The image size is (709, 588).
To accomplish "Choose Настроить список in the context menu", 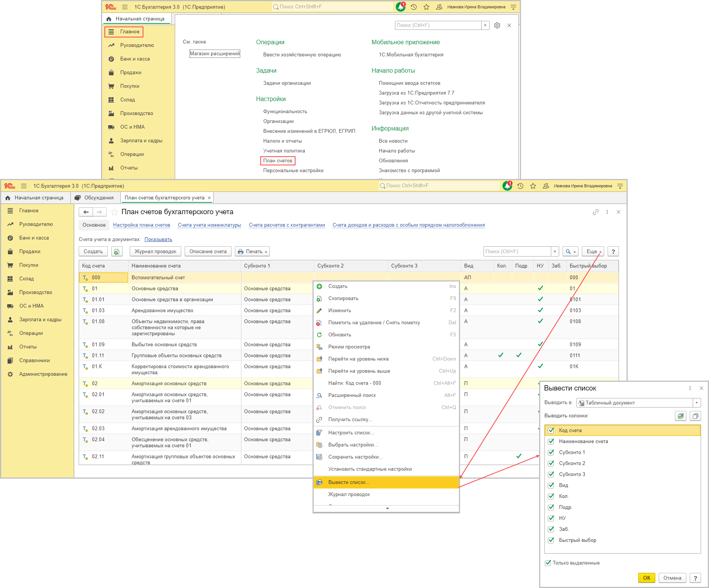I will [x=386, y=433].
